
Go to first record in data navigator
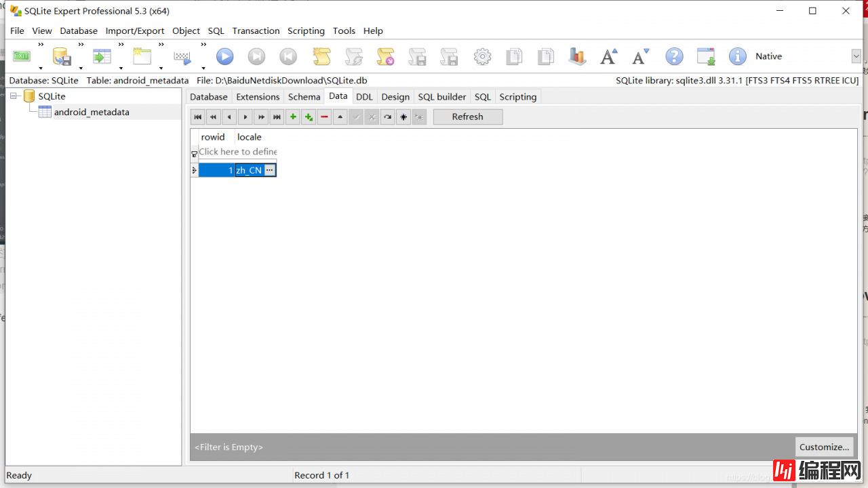click(198, 117)
